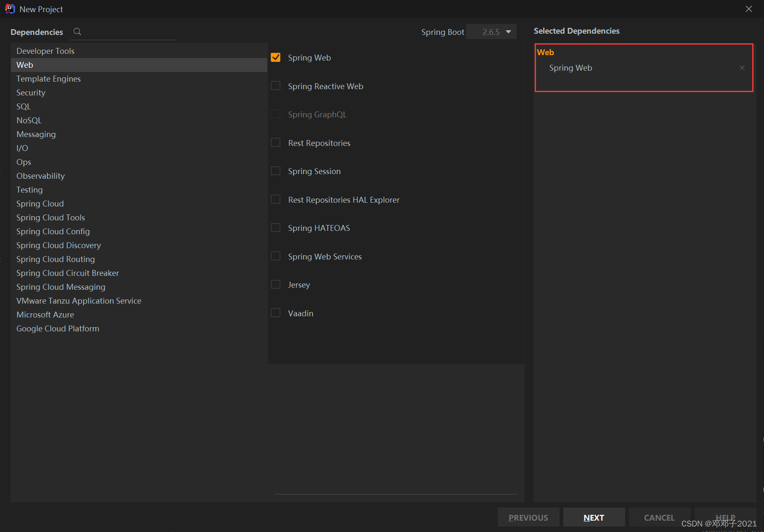Viewport: 764px width, 532px height.
Task: Open the Ops category
Action: click(139, 162)
